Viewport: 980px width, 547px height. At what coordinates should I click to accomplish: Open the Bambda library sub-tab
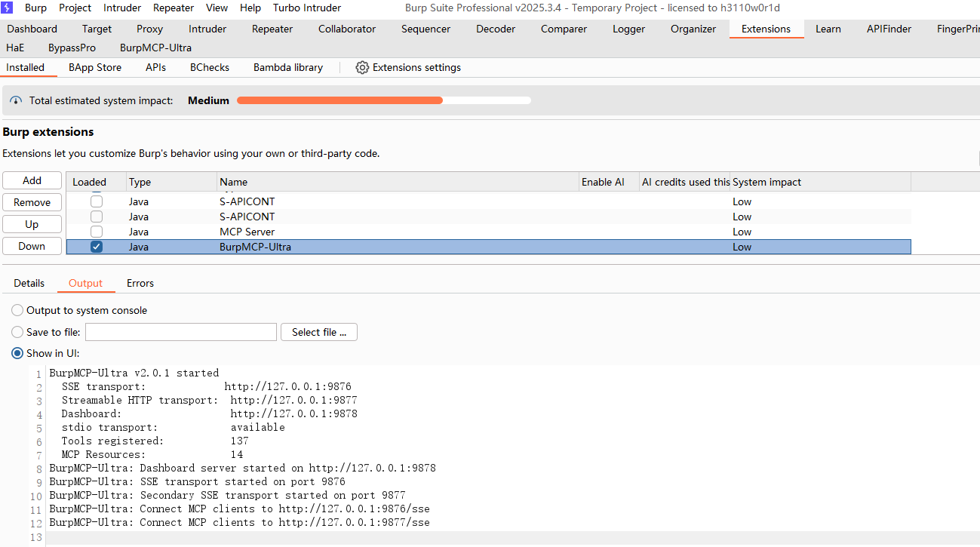(288, 67)
